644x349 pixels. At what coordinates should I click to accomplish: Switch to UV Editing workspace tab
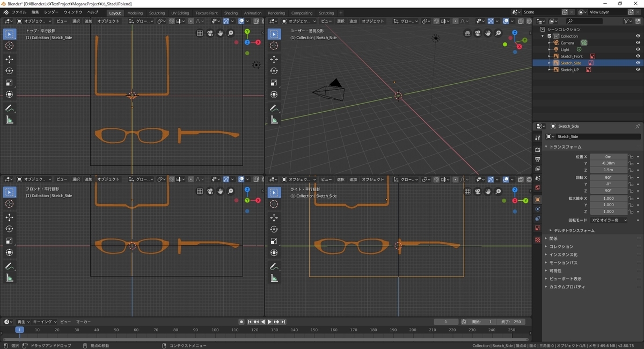(x=180, y=13)
